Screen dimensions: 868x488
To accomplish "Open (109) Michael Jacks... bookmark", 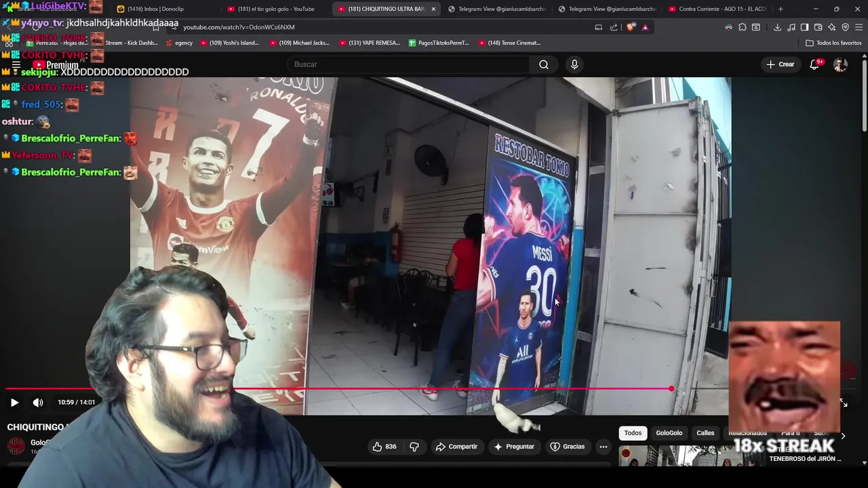I will (x=300, y=43).
